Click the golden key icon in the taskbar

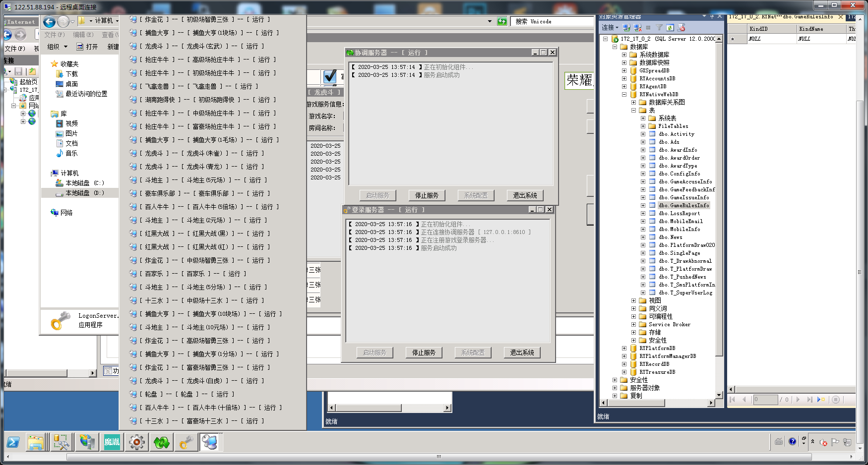(186, 442)
